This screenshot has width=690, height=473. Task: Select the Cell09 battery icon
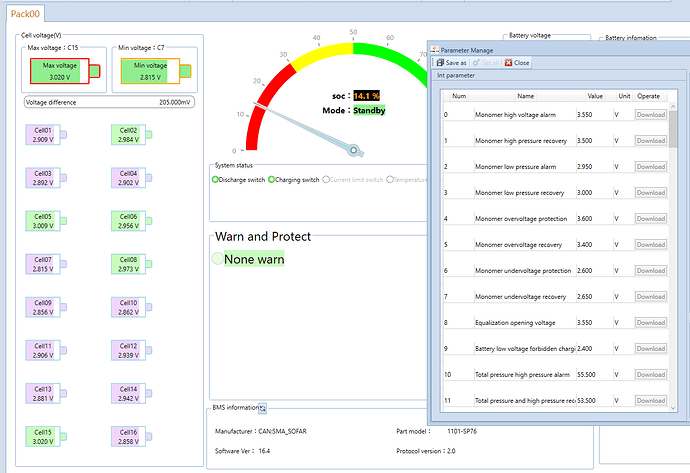[x=46, y=307]
